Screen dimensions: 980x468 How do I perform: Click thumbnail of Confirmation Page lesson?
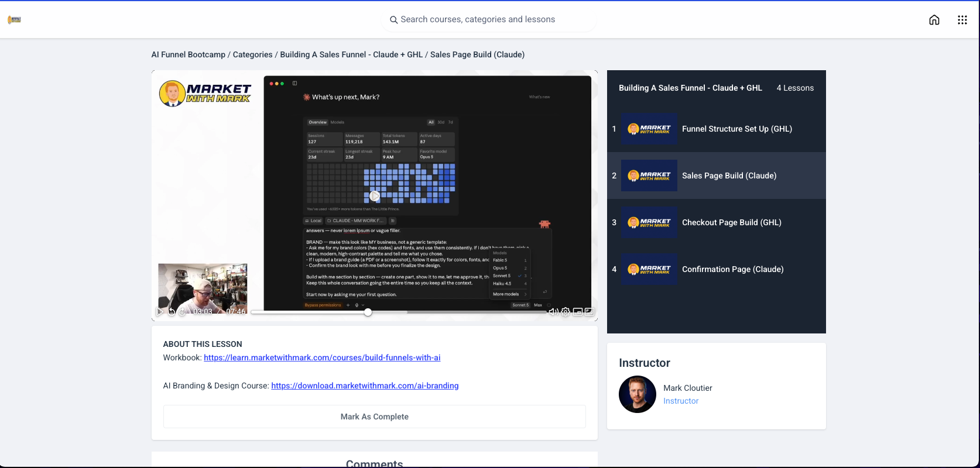[x=649, y=269]
